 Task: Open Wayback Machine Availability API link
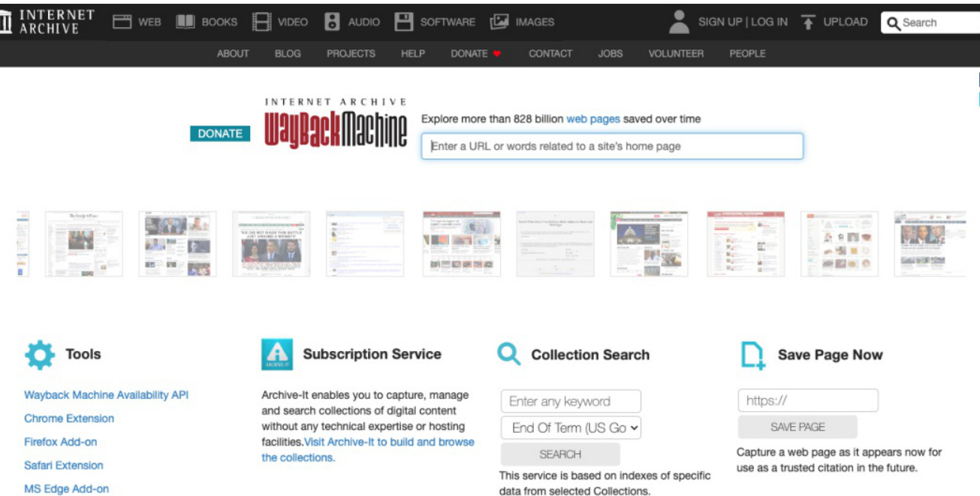click(x=106, y=395)
